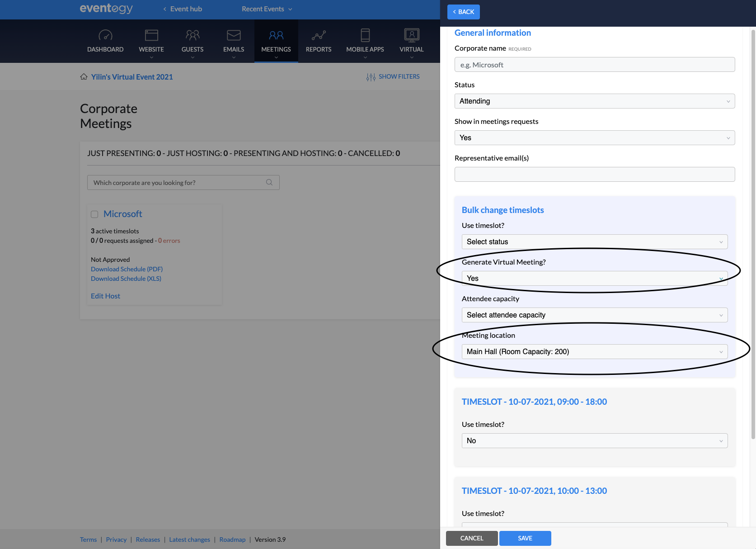Click the Website browser window icon

tap(151, 35)
